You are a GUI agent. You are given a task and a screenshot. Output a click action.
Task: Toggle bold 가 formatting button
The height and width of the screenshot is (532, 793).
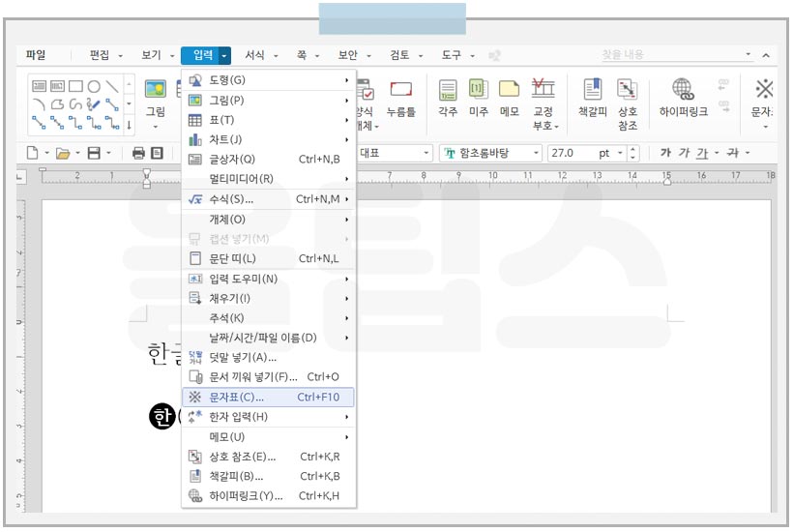665,153
